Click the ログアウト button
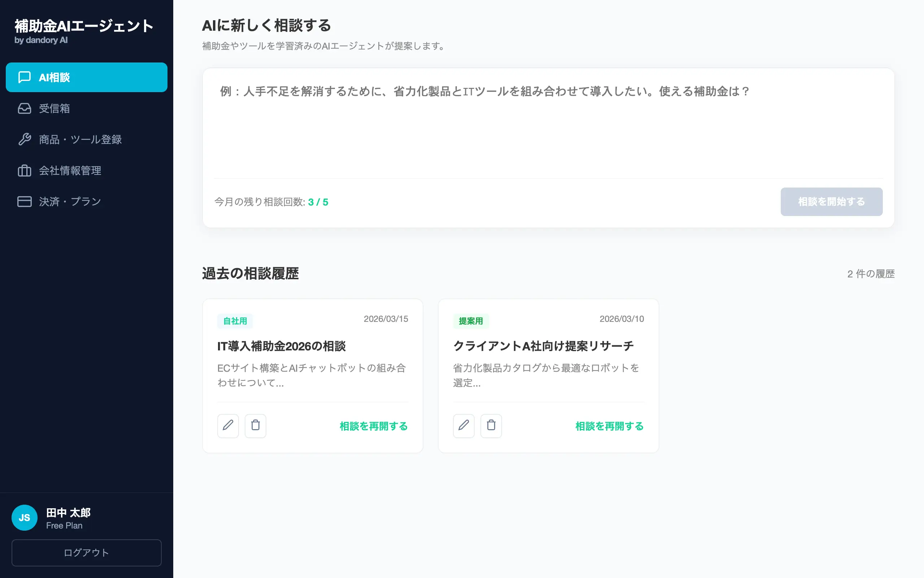 click(87, 552)
